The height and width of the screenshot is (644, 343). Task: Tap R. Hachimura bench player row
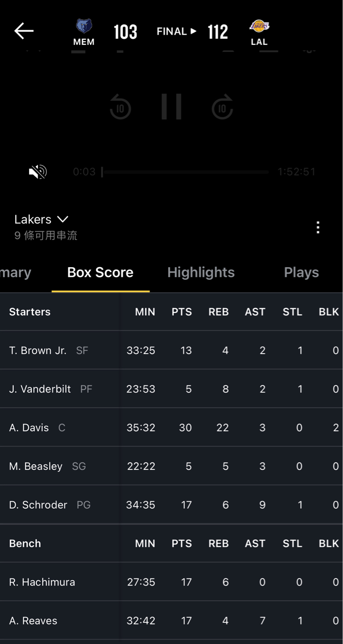(x=42, y=582)
